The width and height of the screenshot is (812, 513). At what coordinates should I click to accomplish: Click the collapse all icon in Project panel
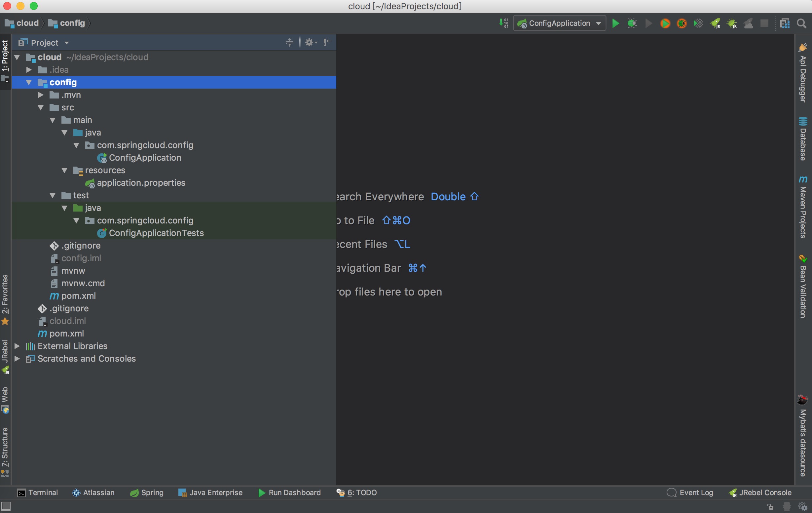coord(289,42)
